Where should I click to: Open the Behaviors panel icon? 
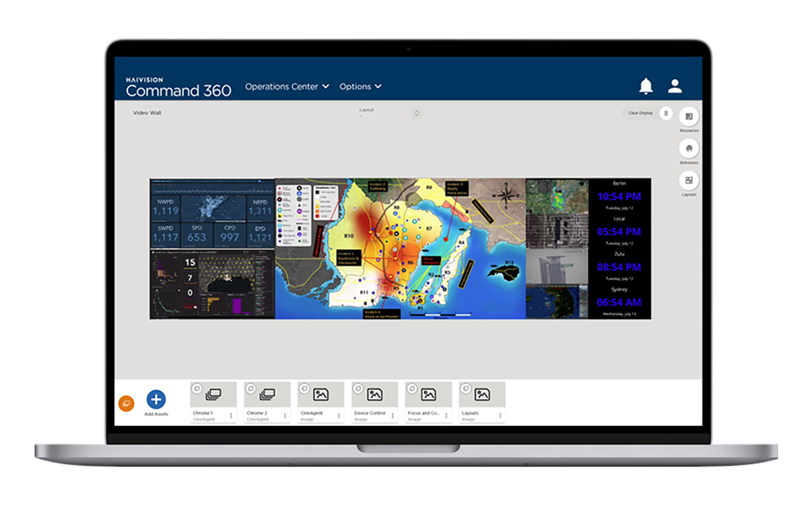[689, 149]
